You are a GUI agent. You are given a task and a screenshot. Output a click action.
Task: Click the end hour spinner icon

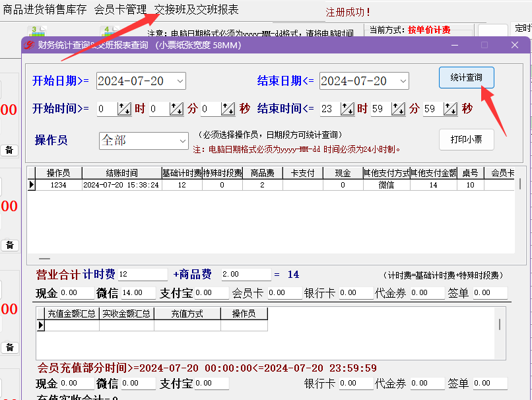click(x=347, y=109)
